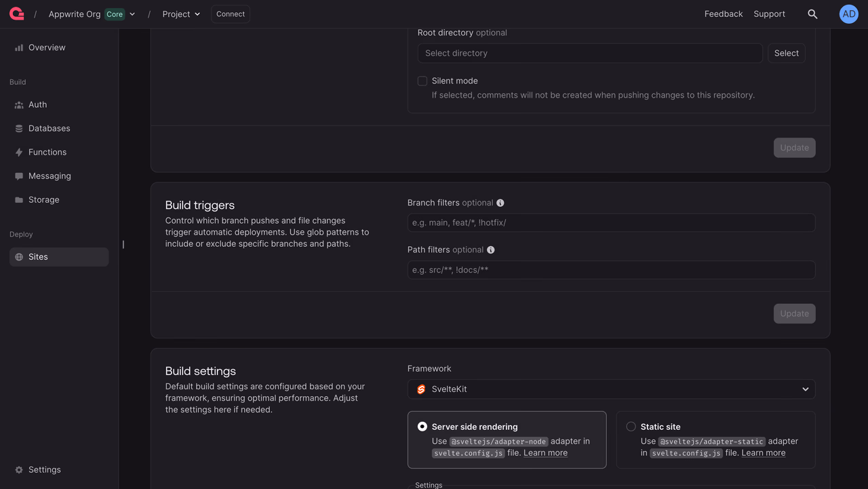Open Storage section in sidebar
The width and height of the screenshot is (868, 489).
coord(59,199)
